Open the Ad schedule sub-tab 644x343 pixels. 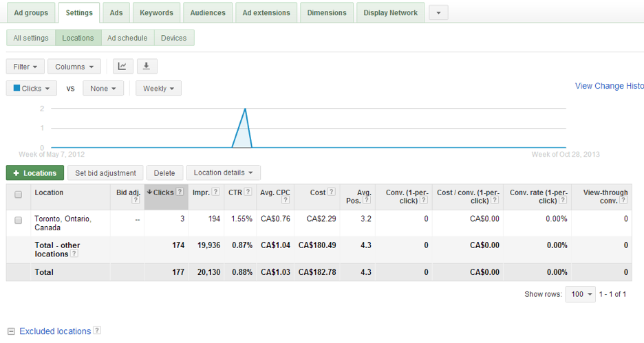[127, 38]
